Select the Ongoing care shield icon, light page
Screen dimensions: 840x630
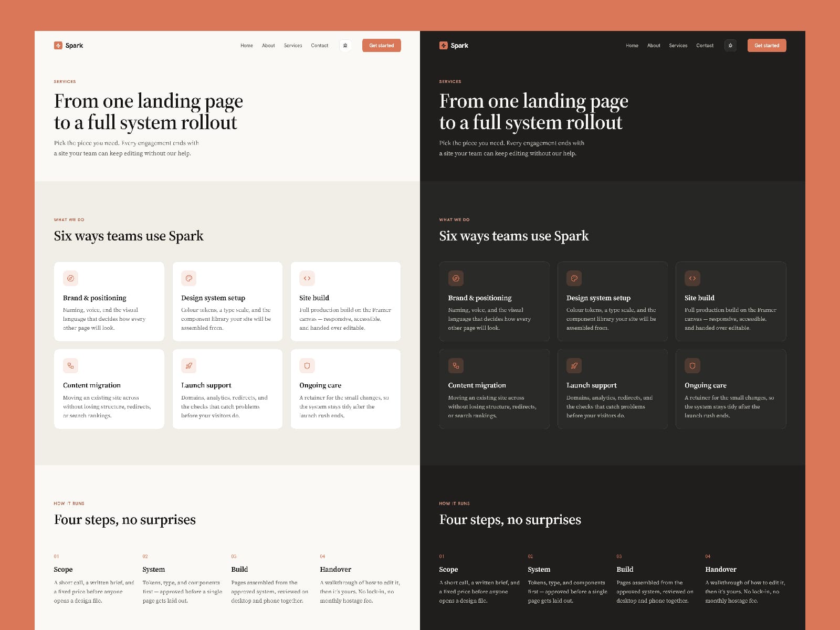[x=307, y=366]
